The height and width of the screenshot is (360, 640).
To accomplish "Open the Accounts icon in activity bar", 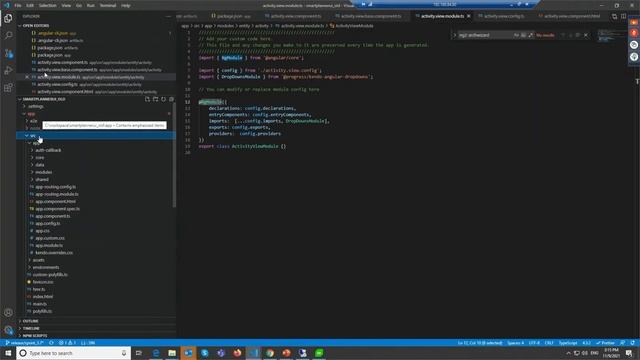I will point(8,313).
